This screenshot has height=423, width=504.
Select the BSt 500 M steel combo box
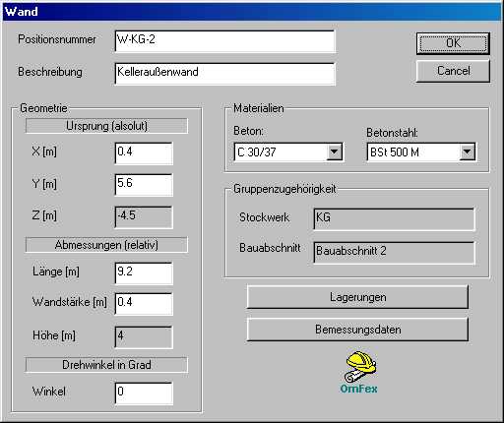coord(421,151)
